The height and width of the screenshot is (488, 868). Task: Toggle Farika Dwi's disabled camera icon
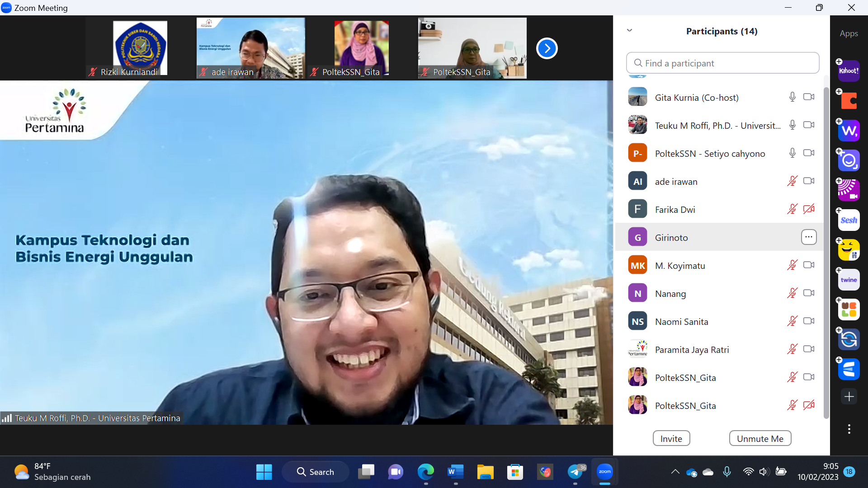point(808,209)
